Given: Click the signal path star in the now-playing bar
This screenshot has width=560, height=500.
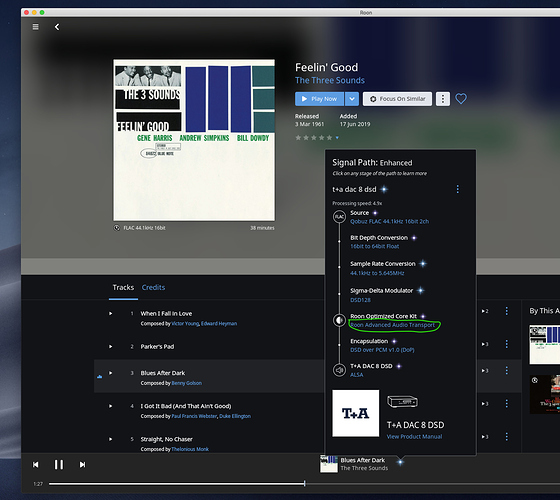Looking at the screenshot, I should coord(400,462).
